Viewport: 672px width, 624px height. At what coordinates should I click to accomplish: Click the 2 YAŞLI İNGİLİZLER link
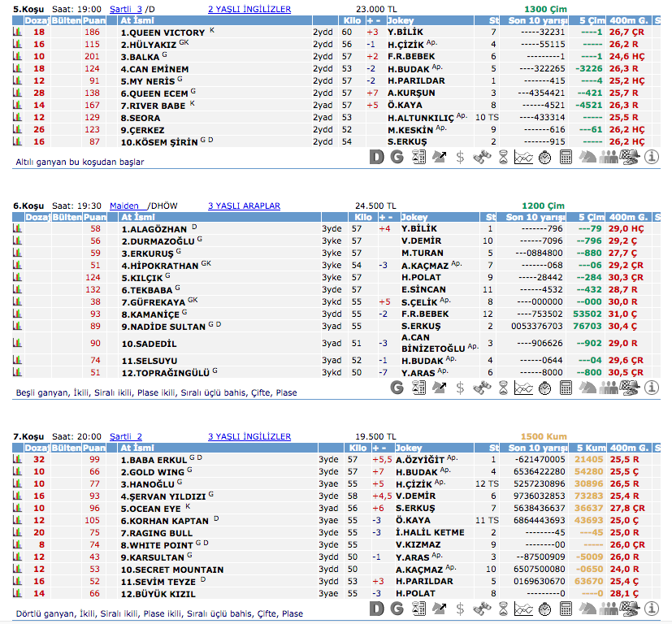[249, 9]
